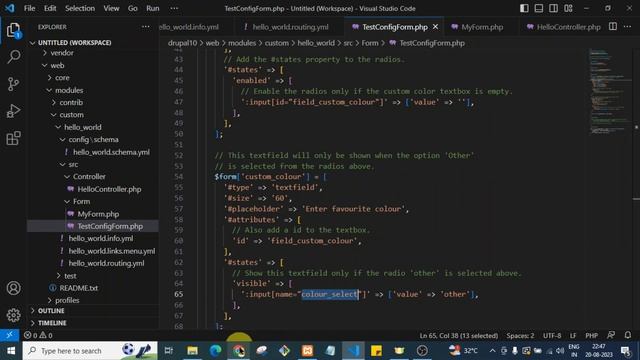Expand the OUTLINE section
This screenshot has height=360, width=640.
click(51, 311)
